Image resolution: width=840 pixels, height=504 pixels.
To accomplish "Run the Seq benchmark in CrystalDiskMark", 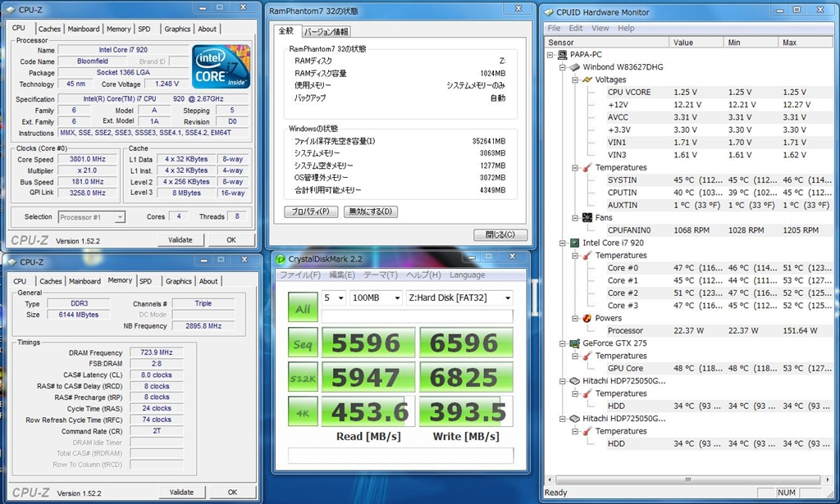I will 303,343.
